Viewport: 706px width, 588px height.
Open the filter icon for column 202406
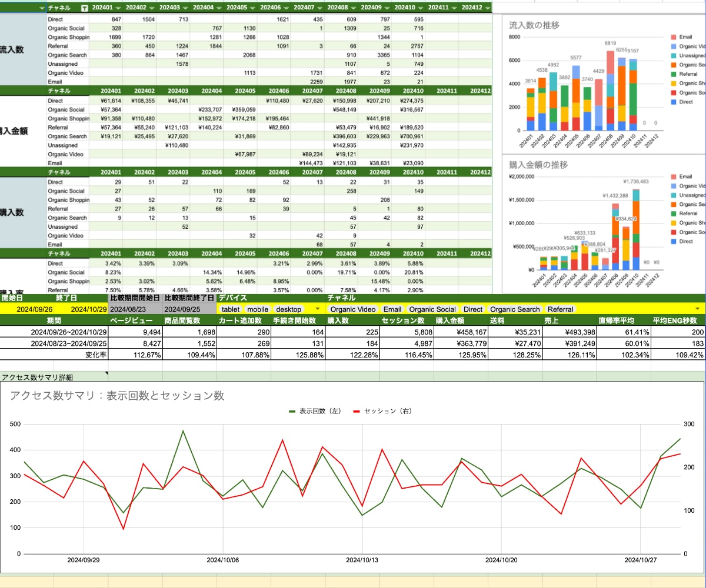click(x=287, y=8)
